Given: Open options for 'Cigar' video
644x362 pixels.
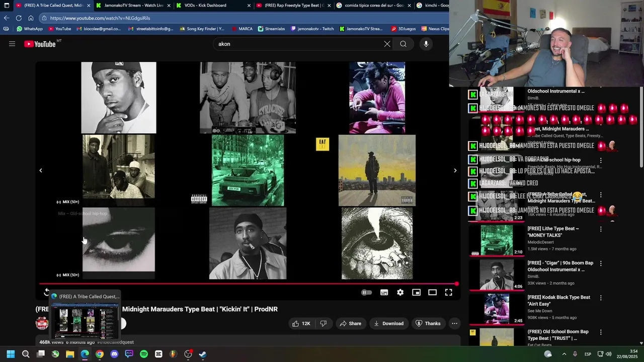Looking at the screenshot, I should point(601,263).
